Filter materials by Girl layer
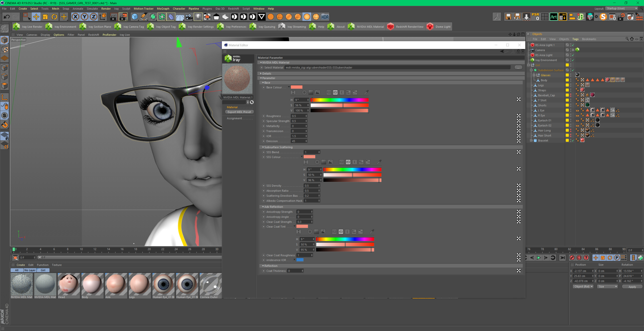644x331 pixels. tap(43, 270)
